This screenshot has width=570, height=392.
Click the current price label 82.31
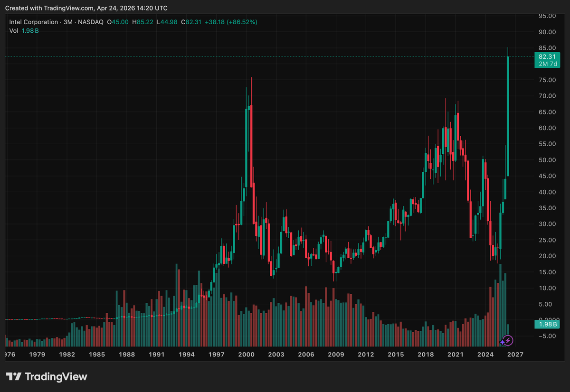[x=547, y=56]
